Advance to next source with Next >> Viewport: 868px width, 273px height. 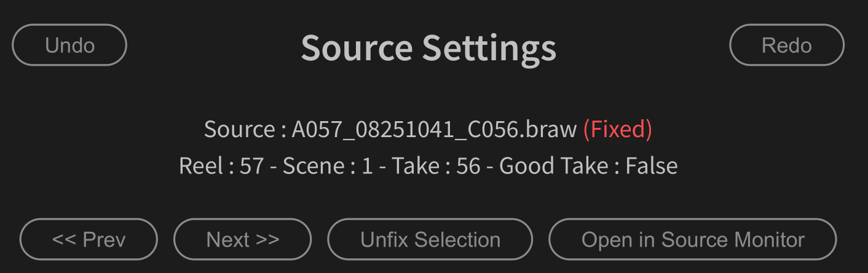pos(242,239)
